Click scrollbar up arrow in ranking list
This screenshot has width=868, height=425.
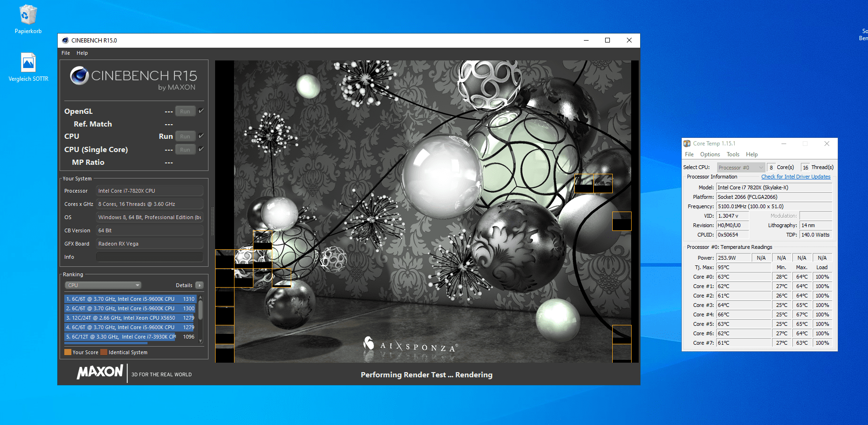pos(200,298)
